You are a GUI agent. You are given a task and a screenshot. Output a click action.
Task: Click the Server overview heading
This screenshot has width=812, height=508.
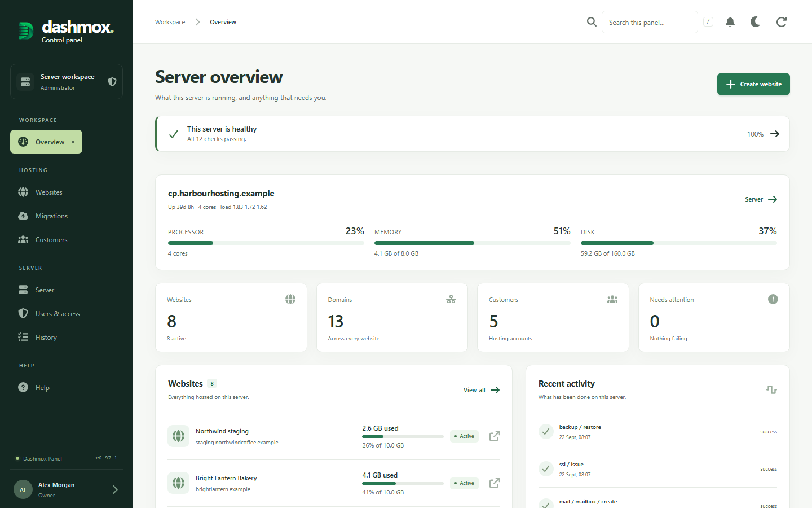pos(219,77)
